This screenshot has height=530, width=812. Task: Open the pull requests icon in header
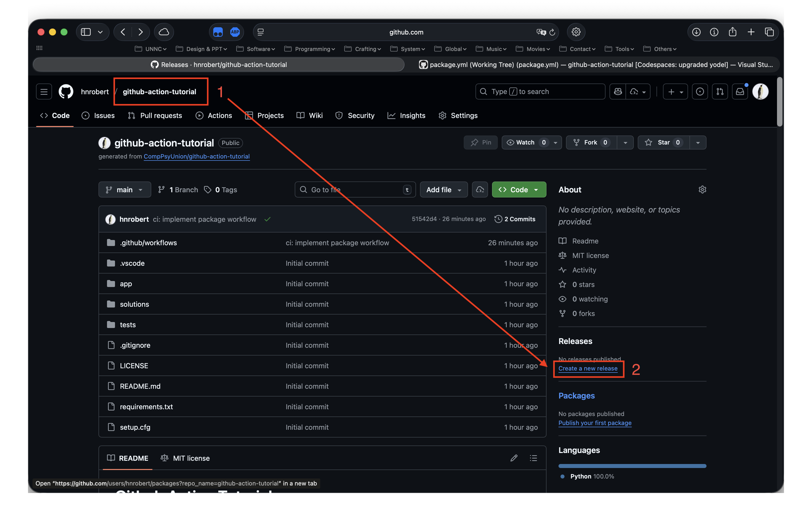tap(720, 91)
